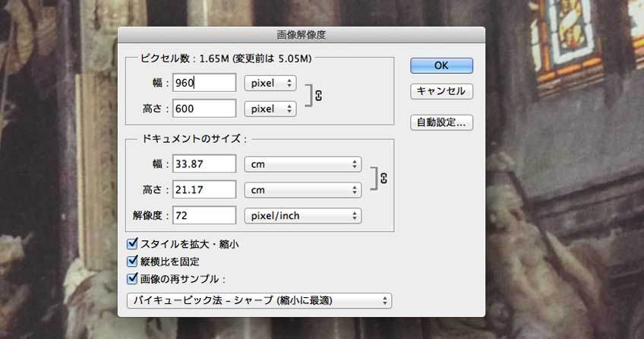
Task: Open the pixel unit dropdown for 高さ
Action: (270, 109)
